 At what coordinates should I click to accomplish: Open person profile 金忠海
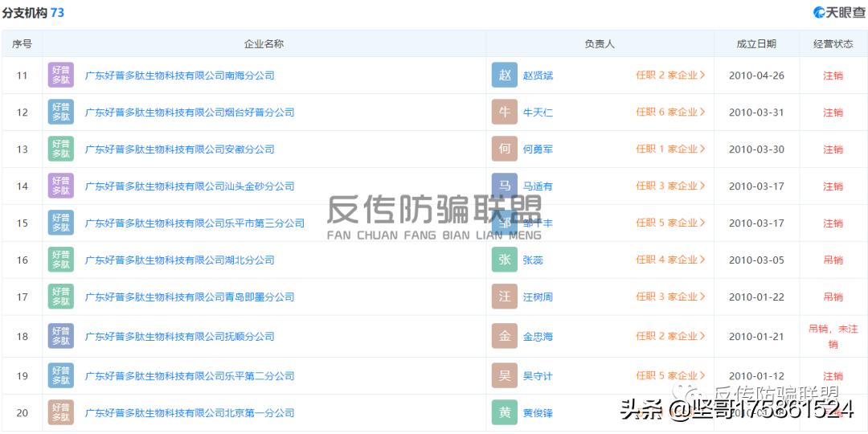click(x=538, y=336)
